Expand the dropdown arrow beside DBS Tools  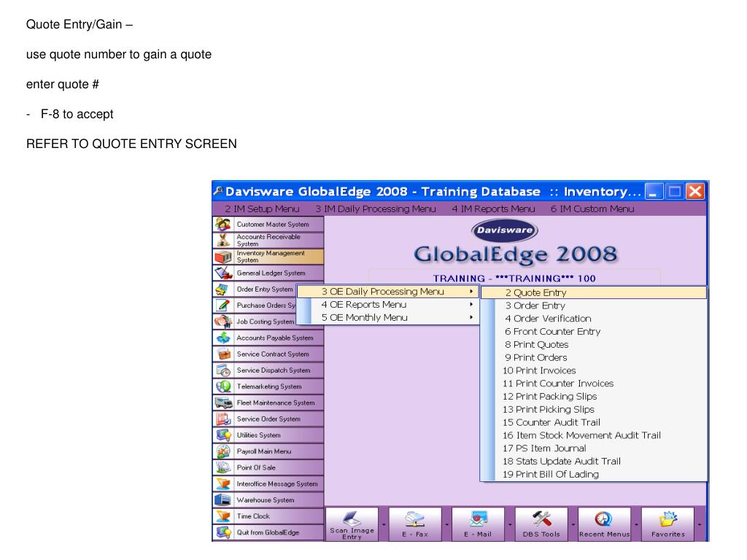(573, 524)
